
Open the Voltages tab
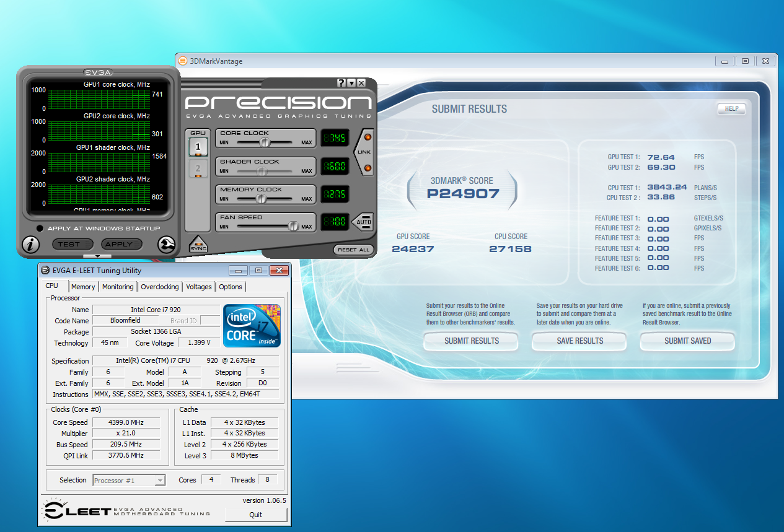pyautogui.click(x=199, y=287)
